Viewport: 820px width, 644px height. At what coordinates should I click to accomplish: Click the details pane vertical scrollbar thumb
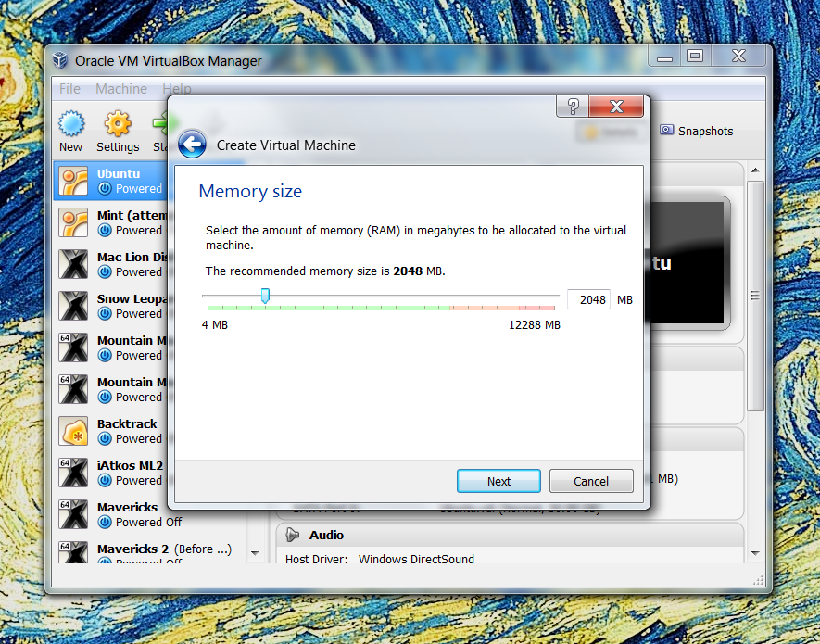coord(755,296)
